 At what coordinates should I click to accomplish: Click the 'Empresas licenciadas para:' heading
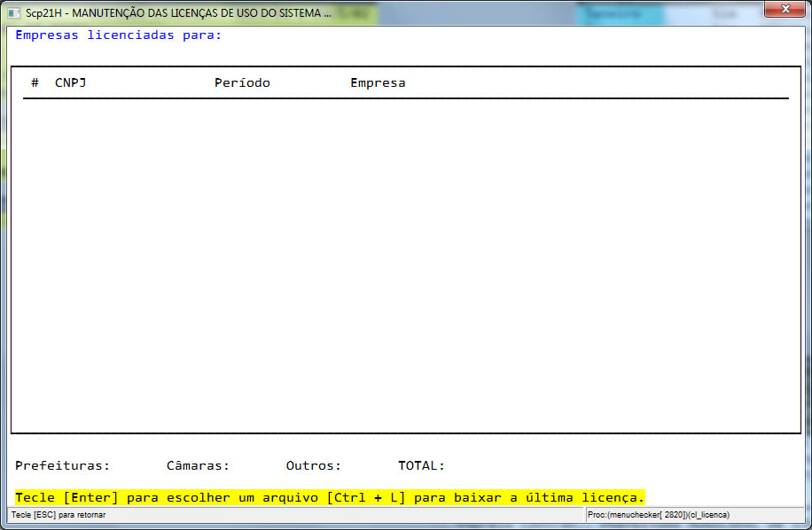click(x=119, y=35)
